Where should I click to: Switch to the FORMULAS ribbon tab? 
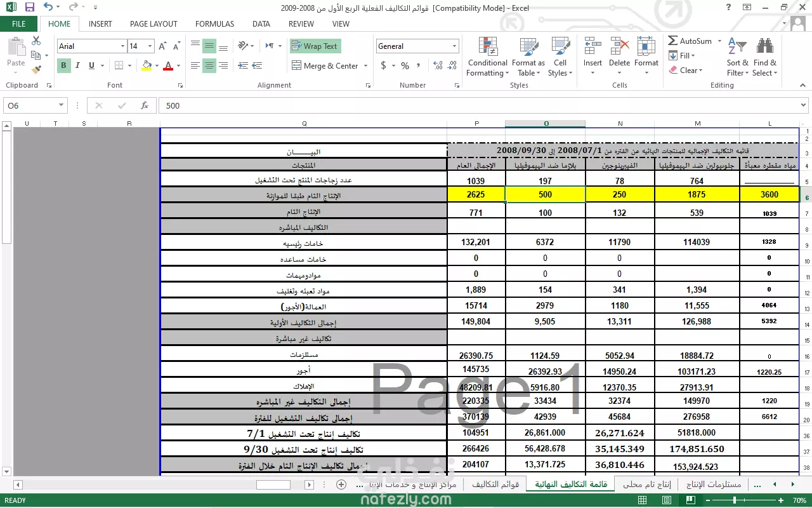point(214,23)
